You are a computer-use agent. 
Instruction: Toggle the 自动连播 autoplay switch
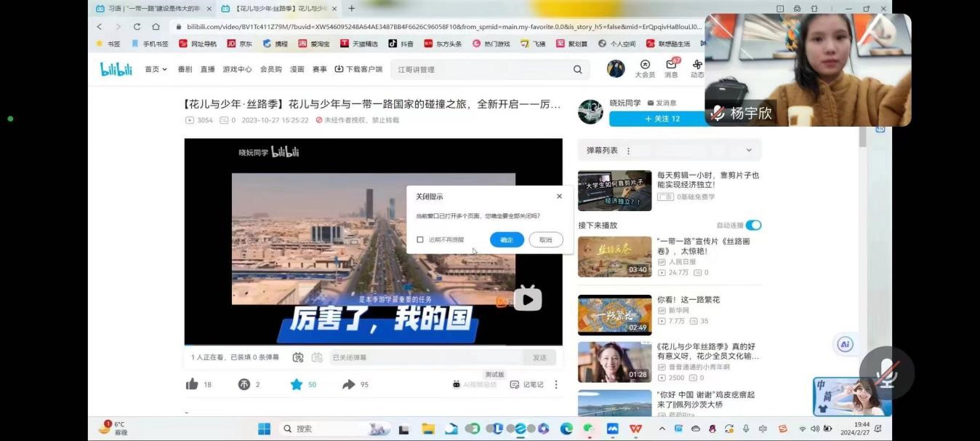coord(753,226)
